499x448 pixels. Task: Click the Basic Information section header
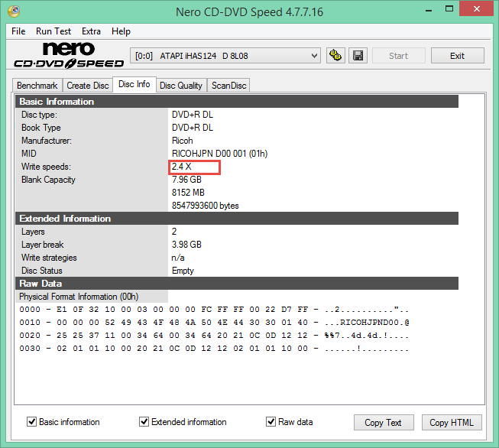coord(237,102)
